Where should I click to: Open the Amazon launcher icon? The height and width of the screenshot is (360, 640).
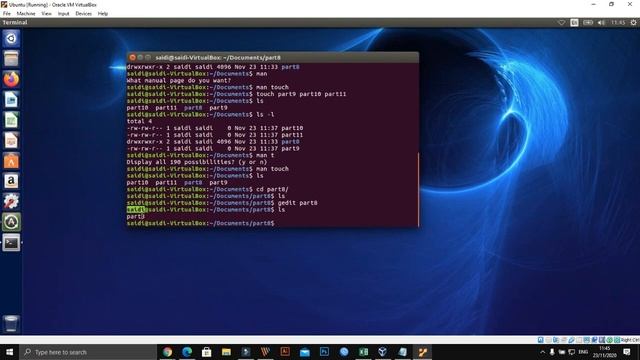point(11,181)
